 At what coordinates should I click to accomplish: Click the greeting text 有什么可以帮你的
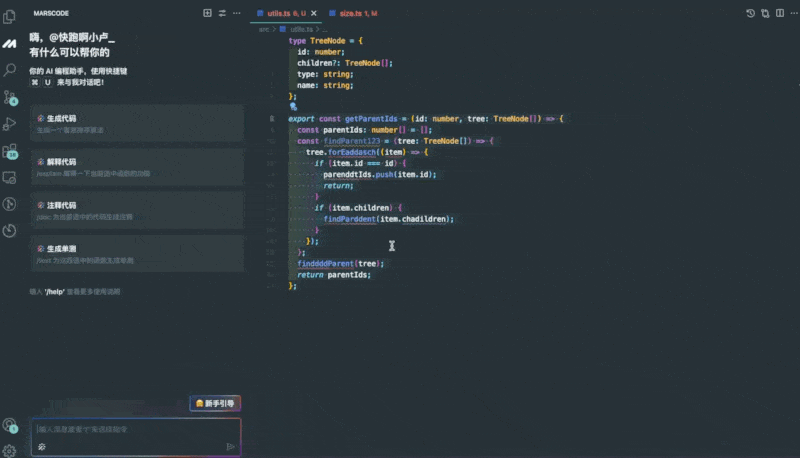[x=69, y=52]
